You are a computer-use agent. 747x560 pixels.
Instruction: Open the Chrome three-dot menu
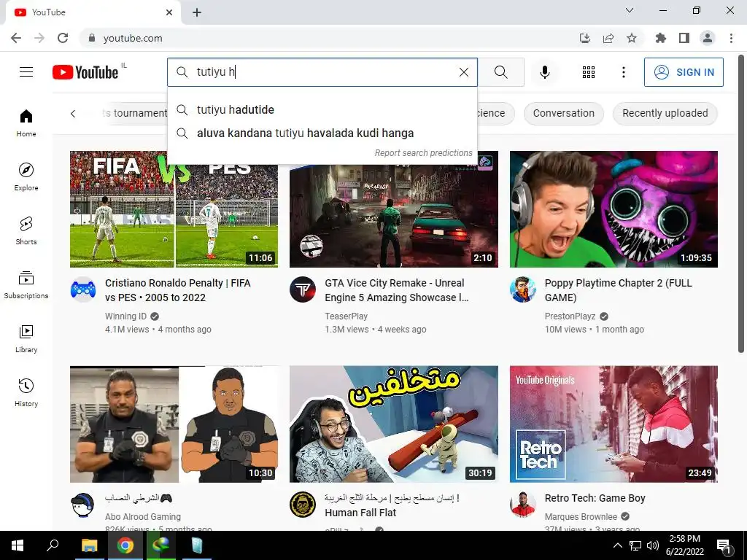[x=731, y=38]
